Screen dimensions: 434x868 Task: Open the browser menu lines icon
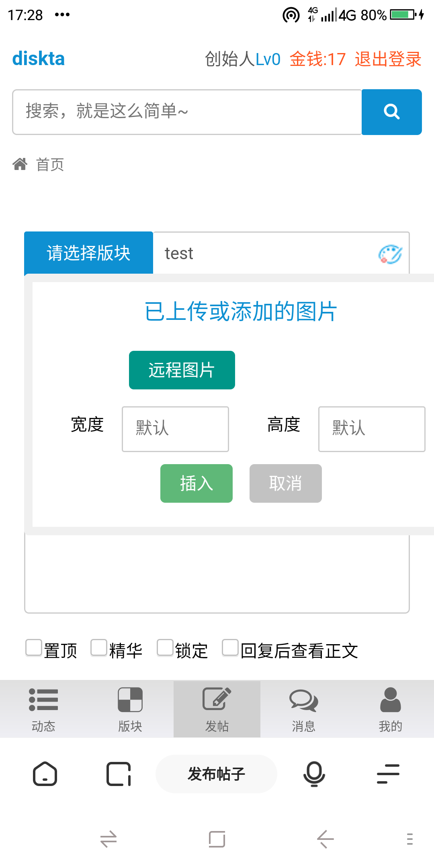[388, 774]
